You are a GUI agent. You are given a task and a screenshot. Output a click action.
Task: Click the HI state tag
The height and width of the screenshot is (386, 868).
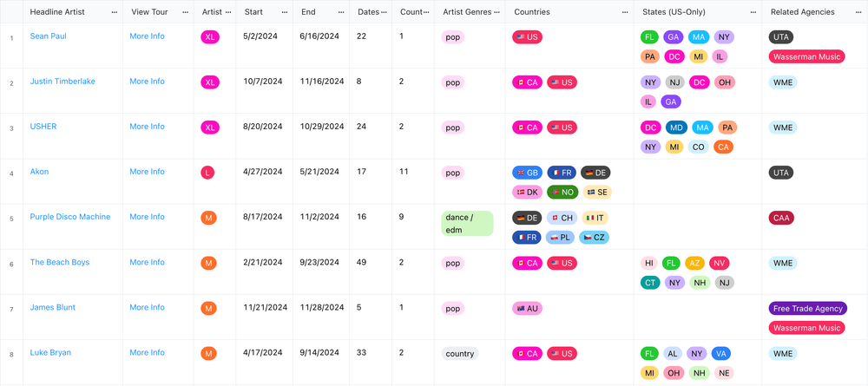click(x=648, y=263)
